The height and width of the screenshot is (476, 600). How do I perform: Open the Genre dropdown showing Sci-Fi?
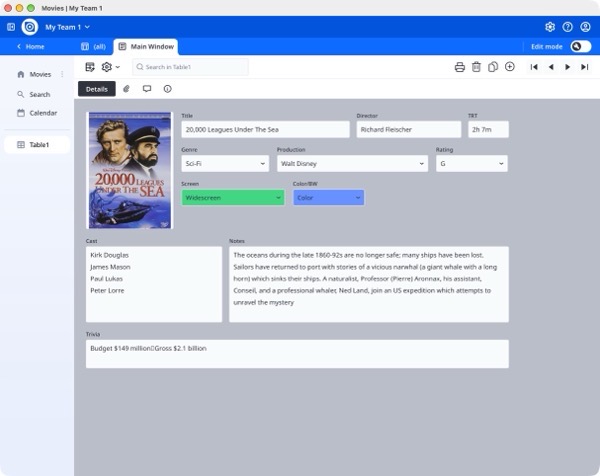225,163
